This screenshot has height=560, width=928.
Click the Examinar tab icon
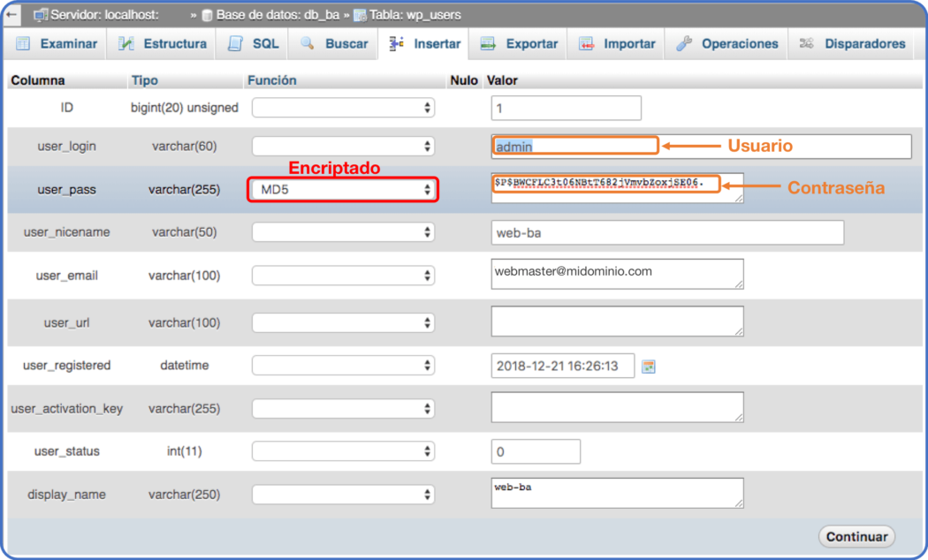(x=23, y=43)
